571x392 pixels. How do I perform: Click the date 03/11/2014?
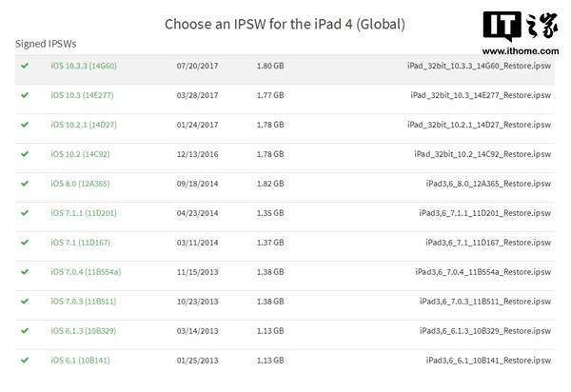point(197,244)
